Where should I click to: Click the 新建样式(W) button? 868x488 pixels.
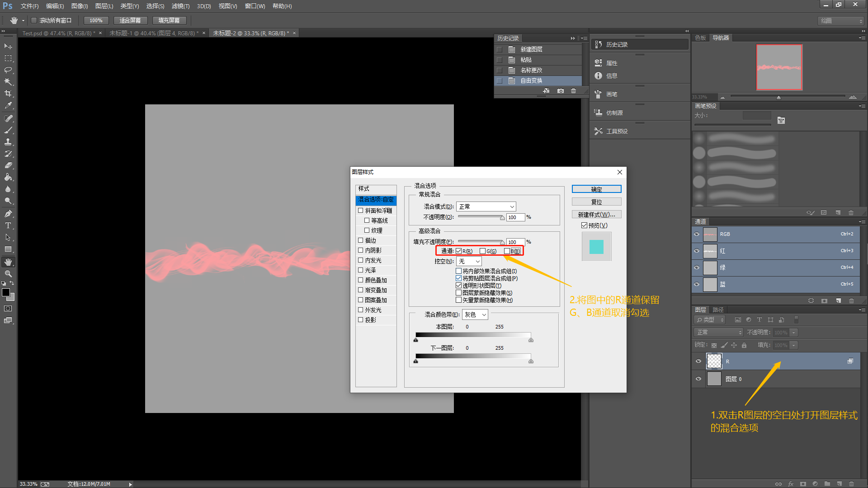pos(596,214)
